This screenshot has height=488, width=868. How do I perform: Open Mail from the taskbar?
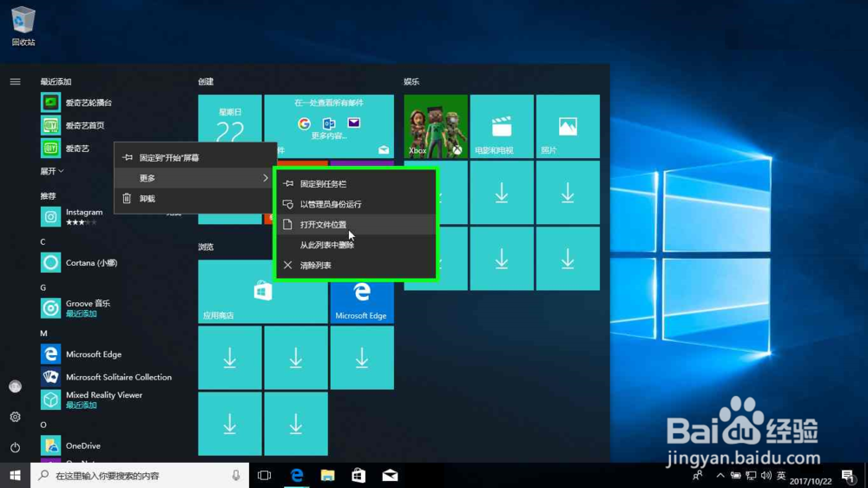tap(390, 475)
